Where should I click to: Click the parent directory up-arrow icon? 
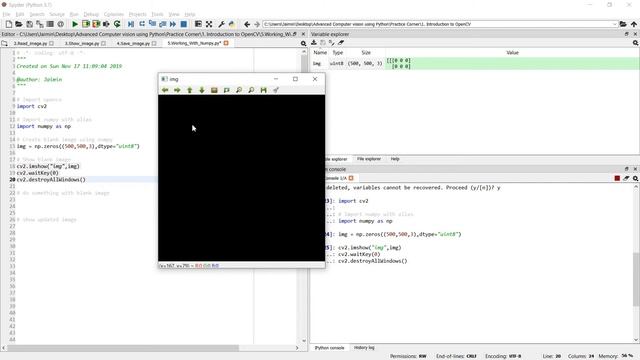[633, 24]
